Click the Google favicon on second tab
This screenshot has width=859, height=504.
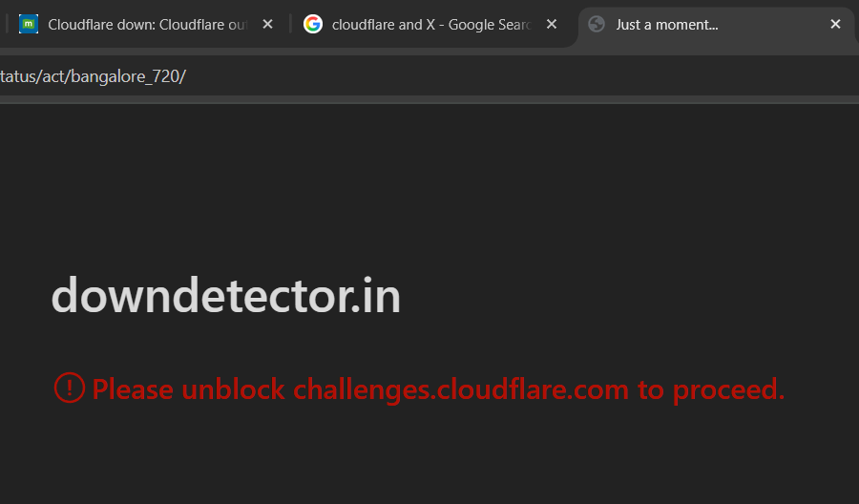click(x=313, y=25)
